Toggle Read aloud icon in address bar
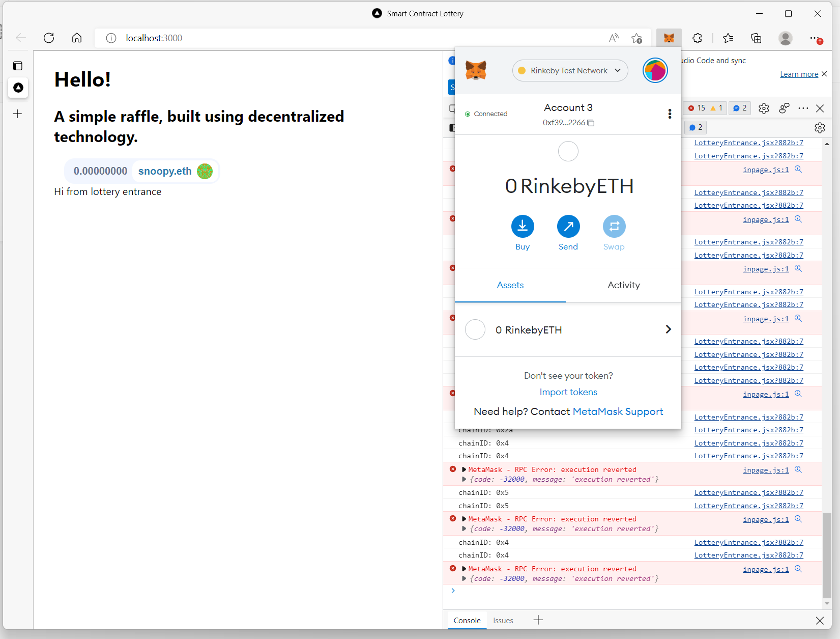Screen dimensions: 840x639 click(614, 38)
